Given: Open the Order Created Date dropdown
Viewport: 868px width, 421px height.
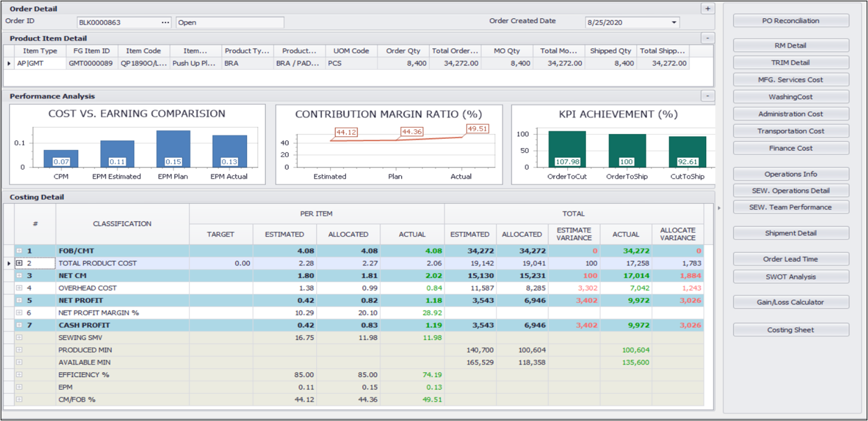Looking at the screenshot, I should pyautogui.click(x=673, y=22).
